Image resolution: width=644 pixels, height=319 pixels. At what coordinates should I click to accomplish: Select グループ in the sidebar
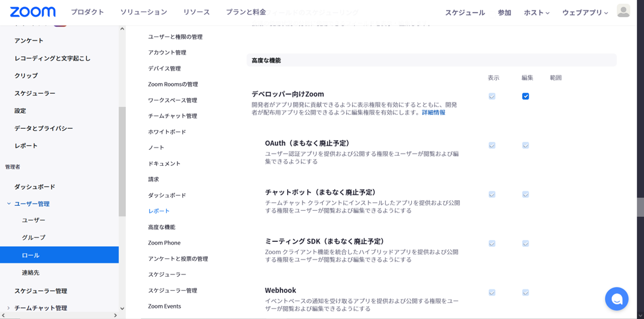click(x=34, y=237)
